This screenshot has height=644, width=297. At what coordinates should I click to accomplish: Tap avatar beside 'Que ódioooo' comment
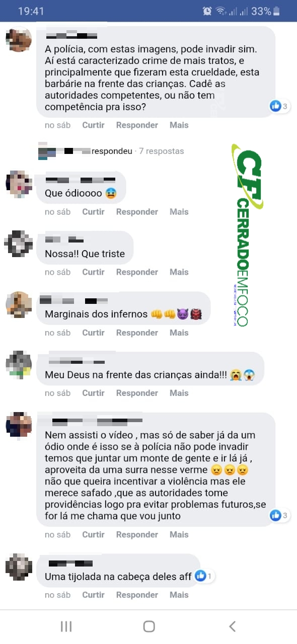pyautogui.click(x=19, y=183)
